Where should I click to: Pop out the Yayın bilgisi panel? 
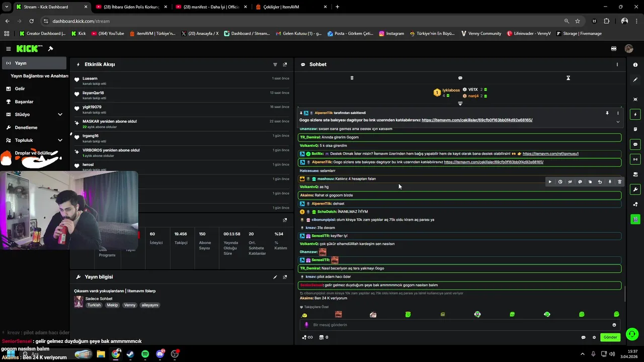pyautogui.click(x=285, y=277)
